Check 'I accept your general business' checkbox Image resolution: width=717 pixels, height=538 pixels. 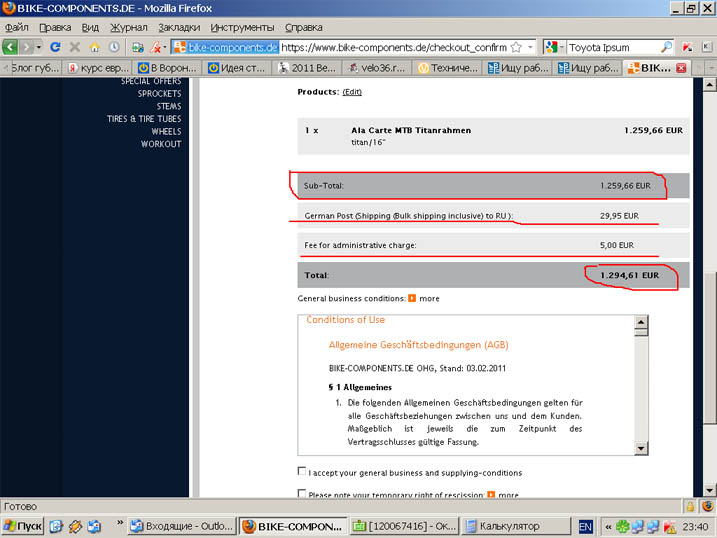303,472
